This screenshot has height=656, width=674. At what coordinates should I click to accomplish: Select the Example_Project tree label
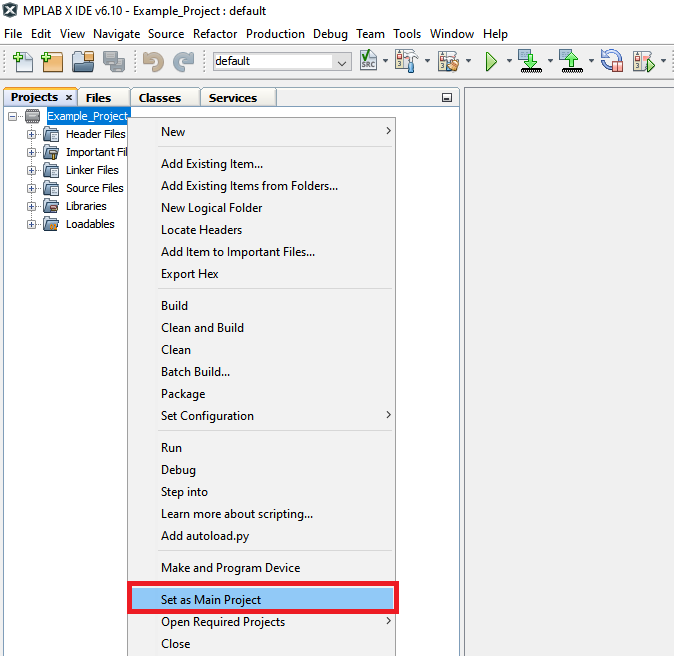pyautogui.click(x=88, y=116)
